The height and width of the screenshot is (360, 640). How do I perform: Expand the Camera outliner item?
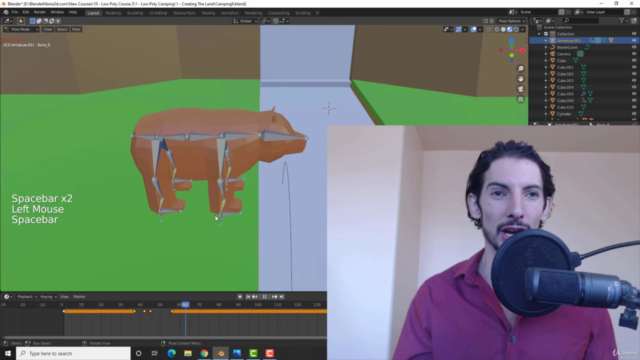click(x=546, y=54)
